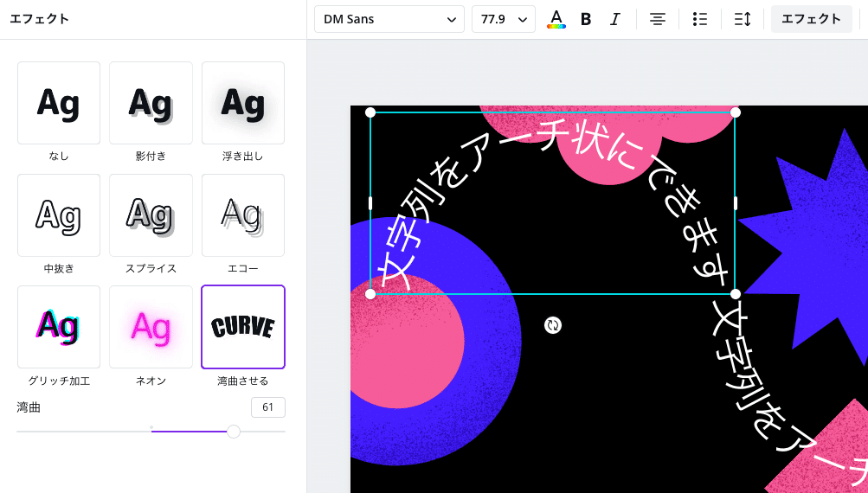
Task: Select the 湾曲させる curve effect
Action: (243, 327)
